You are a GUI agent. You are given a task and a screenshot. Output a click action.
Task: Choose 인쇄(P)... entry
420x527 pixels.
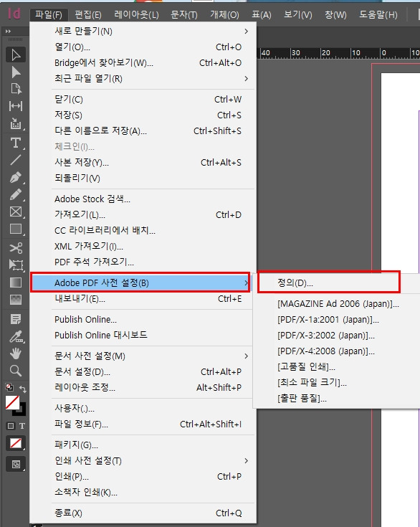pos(143,476)
